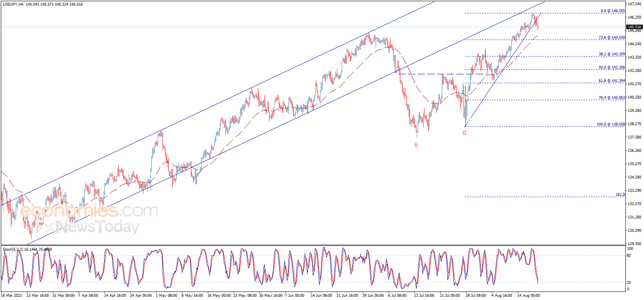The image size is (644, 300).
Task: Click the 30 May 16:00 time label
Action: [271, 296]
